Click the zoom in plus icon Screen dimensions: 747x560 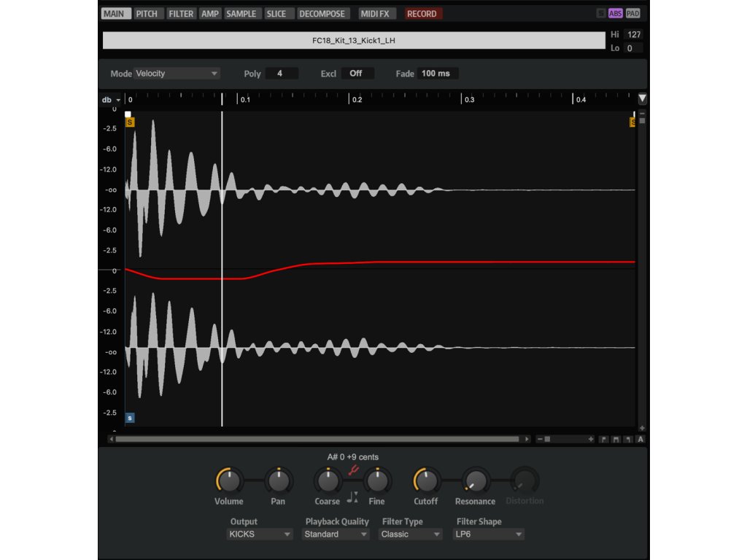click(x=591, y=439)
